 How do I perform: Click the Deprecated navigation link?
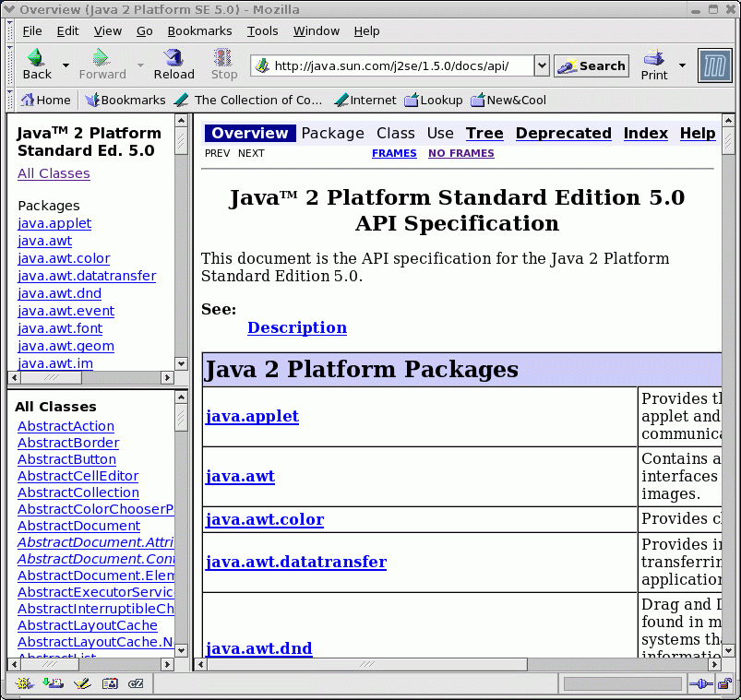point(563,133)
